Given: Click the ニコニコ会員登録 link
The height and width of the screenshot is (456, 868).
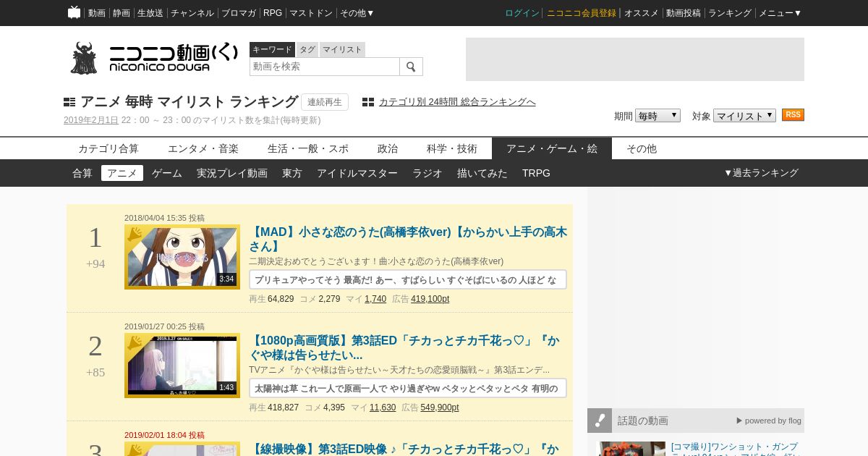Looking at the screenshot, I should 582,13.
